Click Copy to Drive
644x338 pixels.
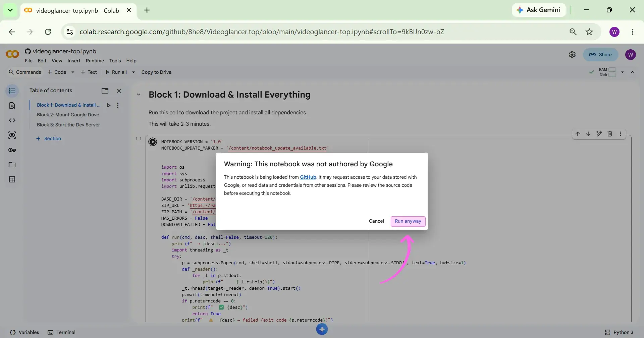pos(156,72)
